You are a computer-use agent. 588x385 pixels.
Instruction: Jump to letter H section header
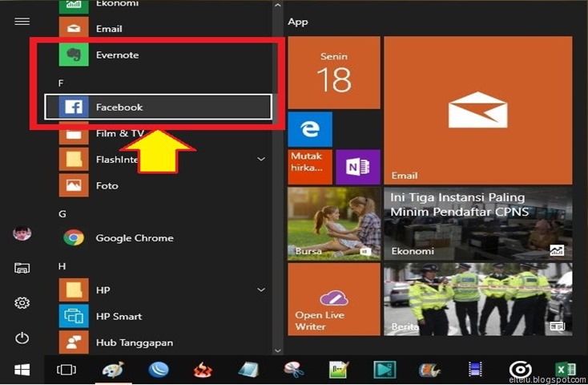(x=62, y=266)
